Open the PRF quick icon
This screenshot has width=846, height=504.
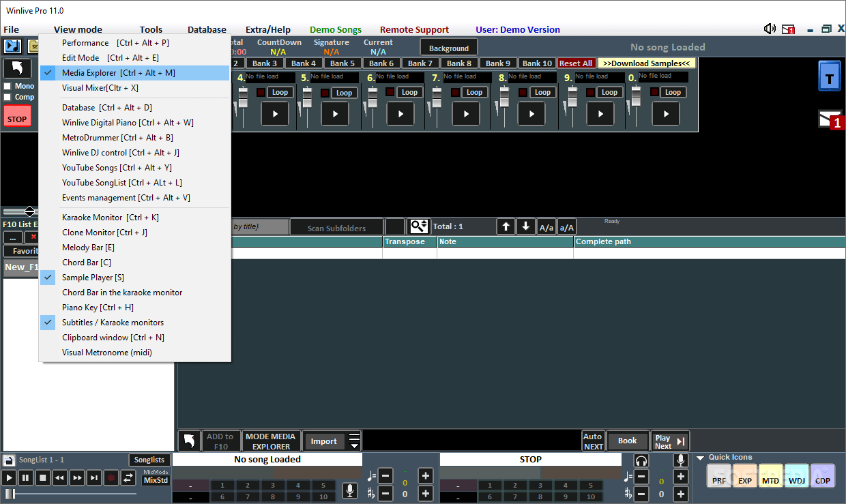coord(719,476)
